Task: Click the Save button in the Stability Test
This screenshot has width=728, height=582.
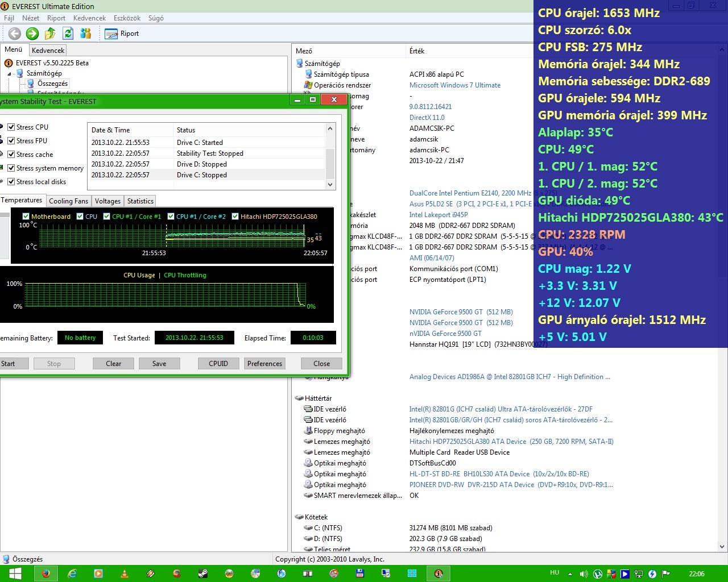Action: coord(159,364)
